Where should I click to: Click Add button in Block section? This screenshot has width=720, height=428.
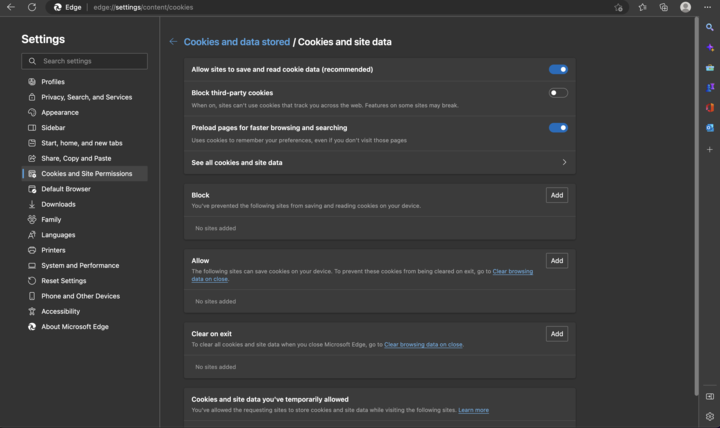pyautogui.click(x=557, y=195)
